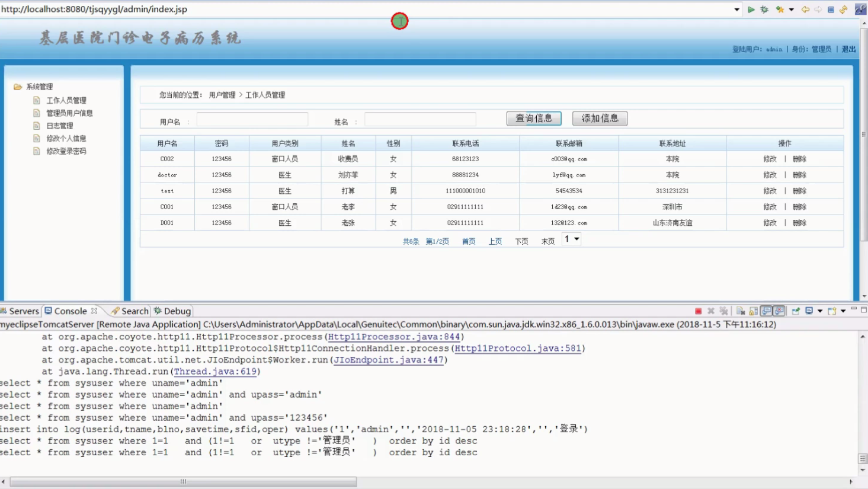Close the Console tab via its X
This screenshot has height=489, width=868.
point(94,311)
